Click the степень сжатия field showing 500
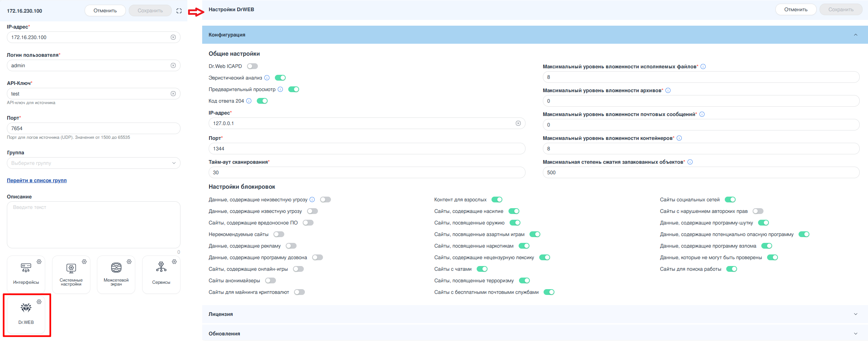The width and height of the screenshot is (868, 343). coord(701,172)
